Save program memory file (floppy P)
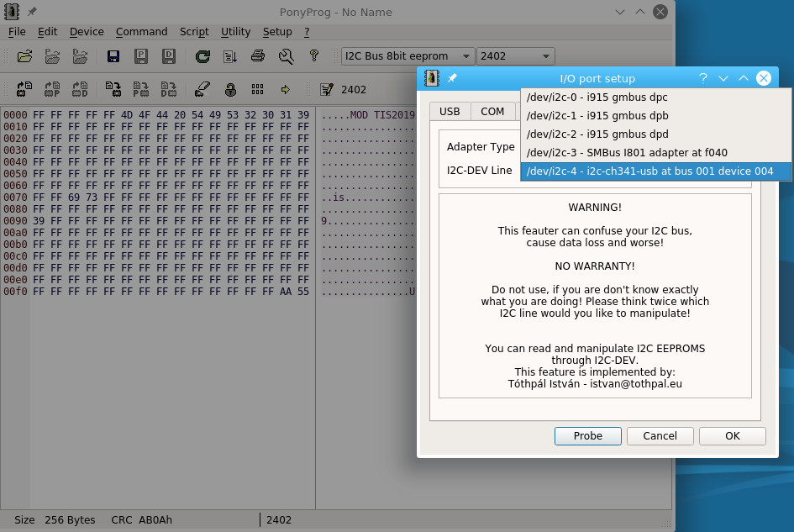The image size is (794, 532). (141, 55)
